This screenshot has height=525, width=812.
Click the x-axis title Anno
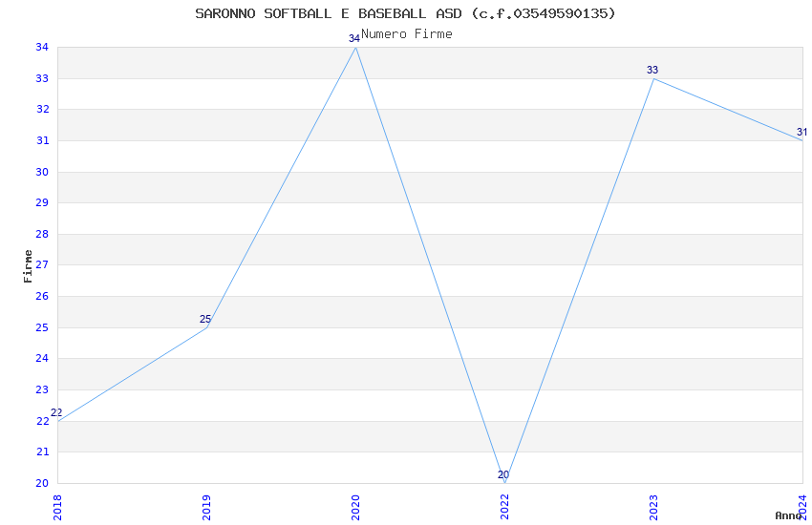[788, 515]
